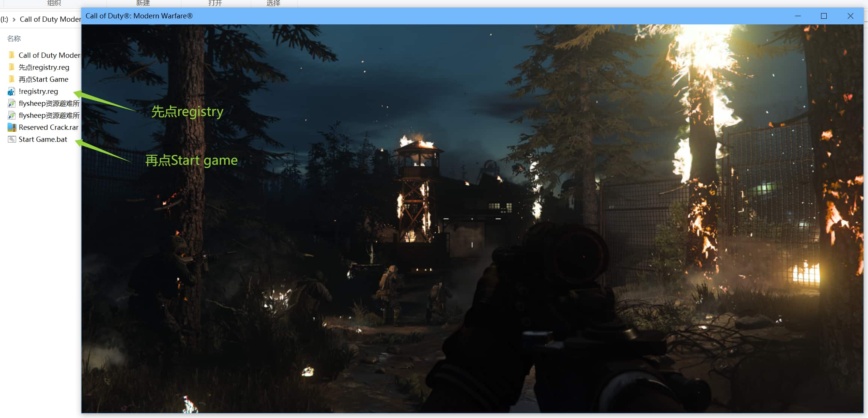Image resolution: width=868 pixels, height=418 pixels.
Task: Open the Call of Duty Modern folder icon
Action: tap(11, 55)
